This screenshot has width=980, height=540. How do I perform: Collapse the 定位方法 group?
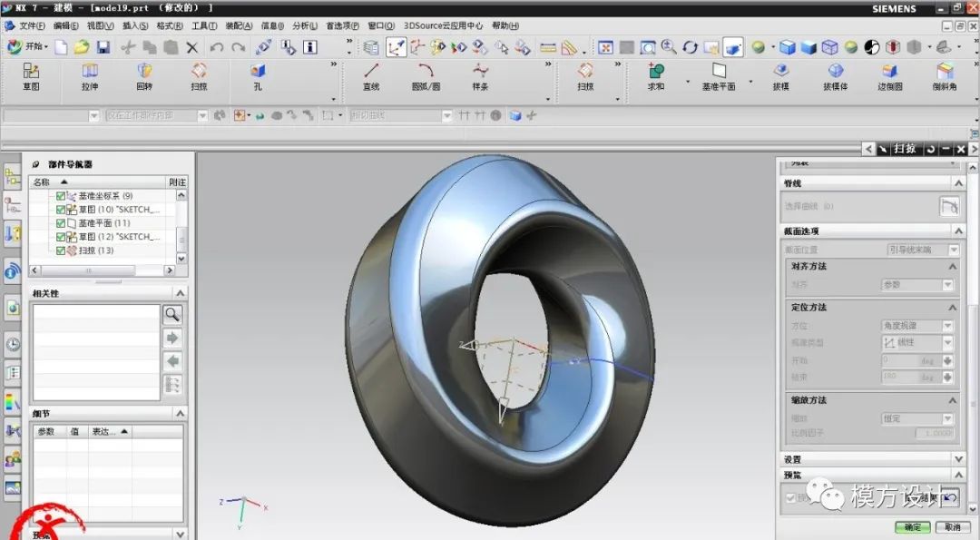pyautogui.click(x=952, y=308)
